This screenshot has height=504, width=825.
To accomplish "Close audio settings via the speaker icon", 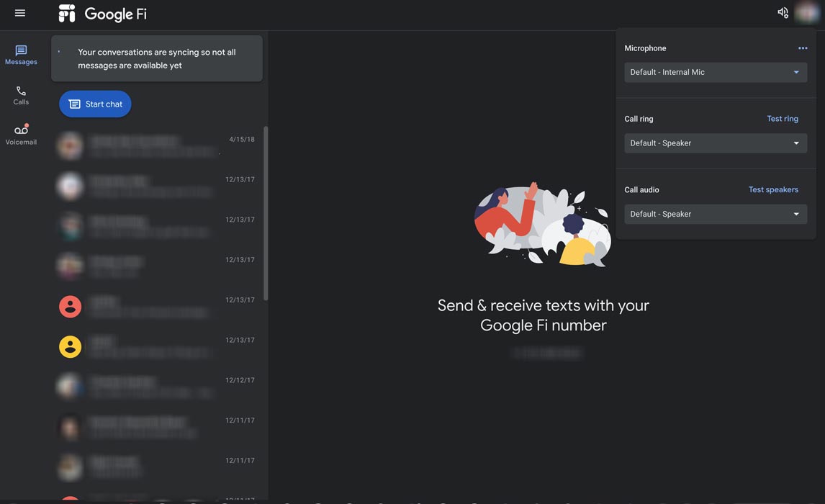I will 783,13.
